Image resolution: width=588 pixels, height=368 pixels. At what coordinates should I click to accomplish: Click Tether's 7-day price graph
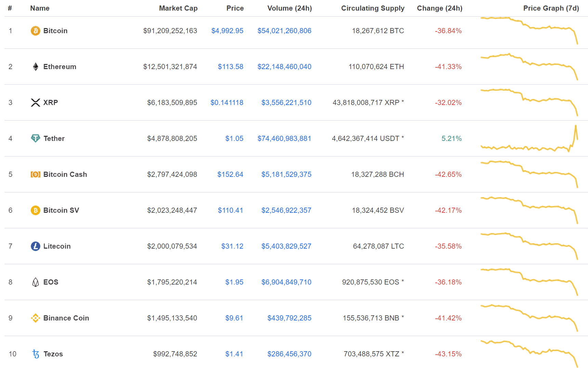(529, 139)
